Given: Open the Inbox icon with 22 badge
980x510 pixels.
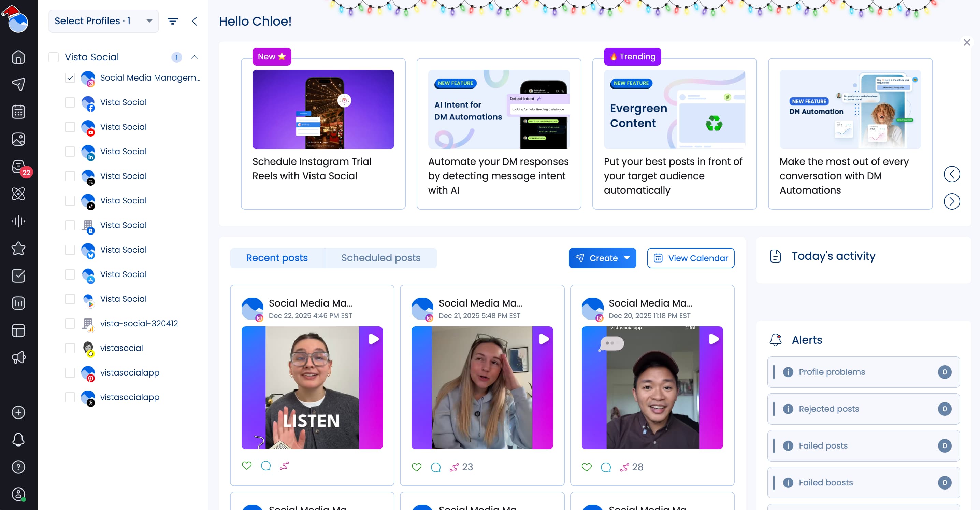Looking at the screenshot, I should tap(18, 167).
